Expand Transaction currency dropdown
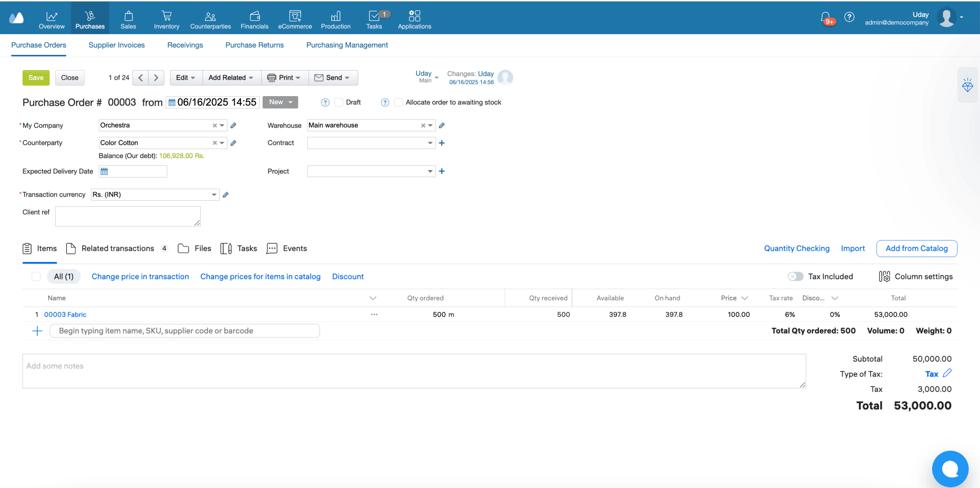This screenshot has height=488, width=980. 214,195
